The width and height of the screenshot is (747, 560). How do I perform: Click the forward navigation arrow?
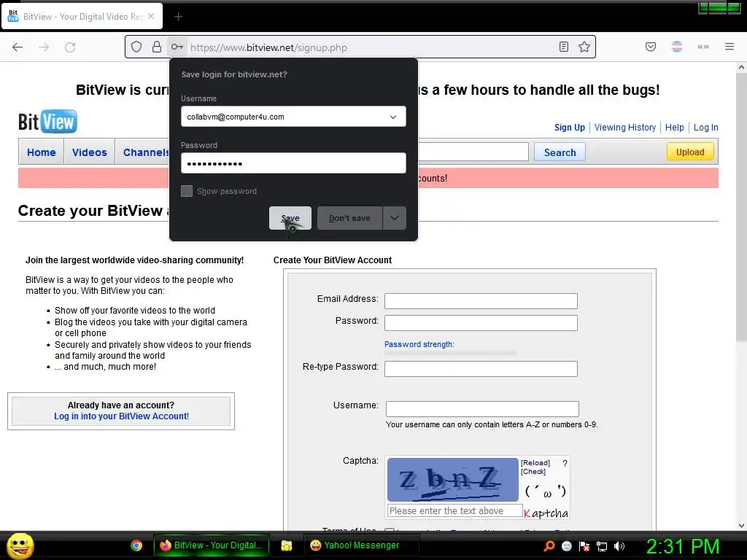[x=44, y=47]
